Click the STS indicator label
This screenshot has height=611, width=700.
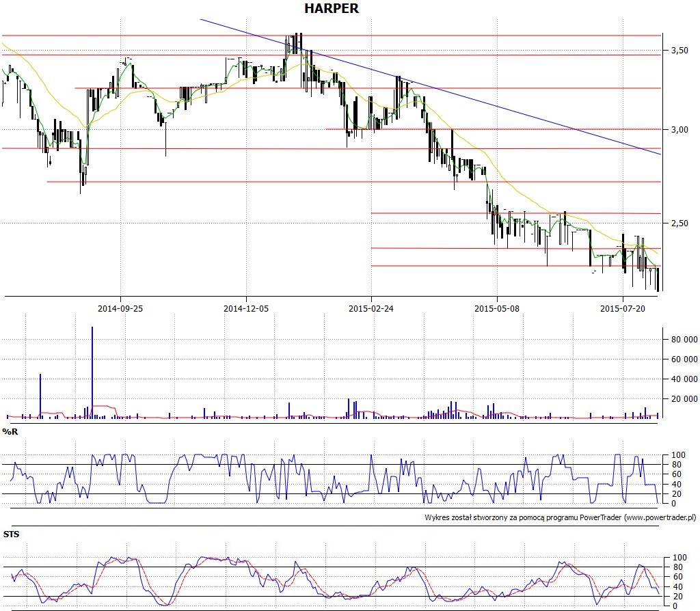[11, 534]
